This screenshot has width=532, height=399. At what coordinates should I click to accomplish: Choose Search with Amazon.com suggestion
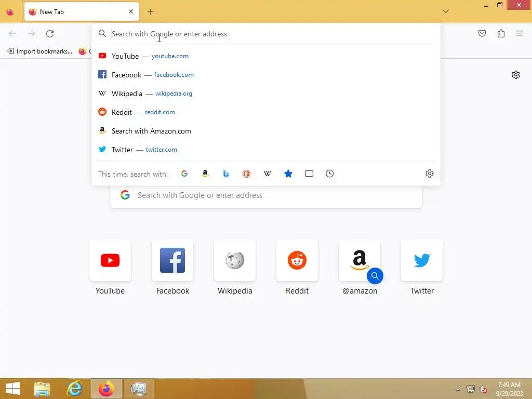pyautogui.click(x=265, y=131)
